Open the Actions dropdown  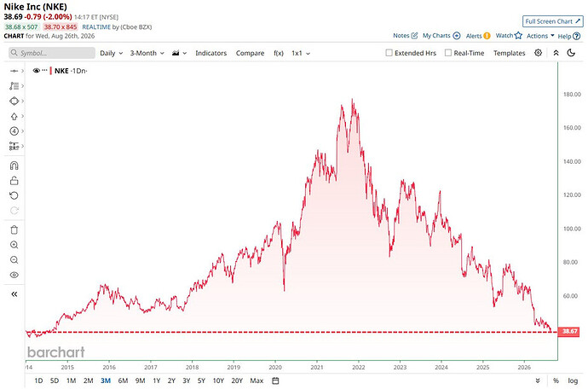coord(540,36)
